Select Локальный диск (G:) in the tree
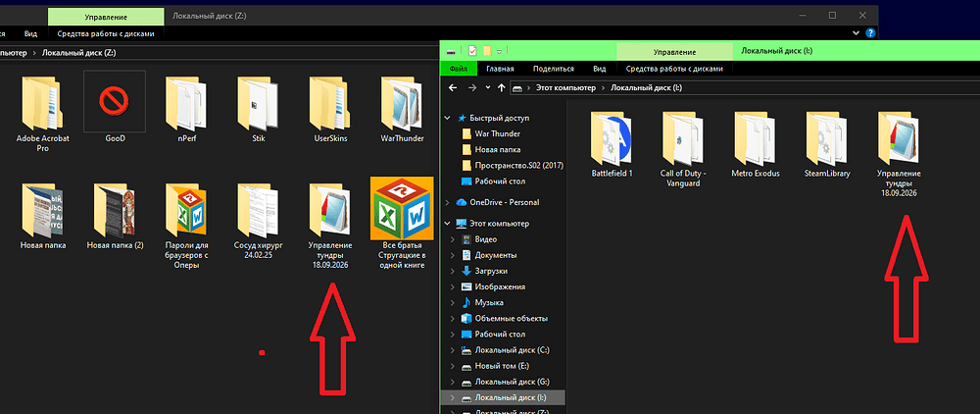Image resolution: width=980 pixels, height=414 pixels. coord(512,382)
